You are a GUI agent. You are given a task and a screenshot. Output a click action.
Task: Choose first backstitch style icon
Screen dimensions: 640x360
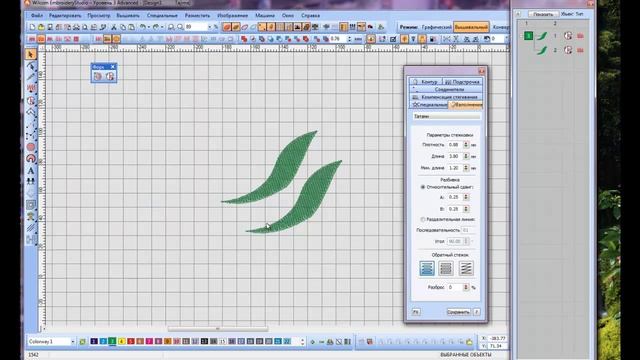[x=427, y=268]
